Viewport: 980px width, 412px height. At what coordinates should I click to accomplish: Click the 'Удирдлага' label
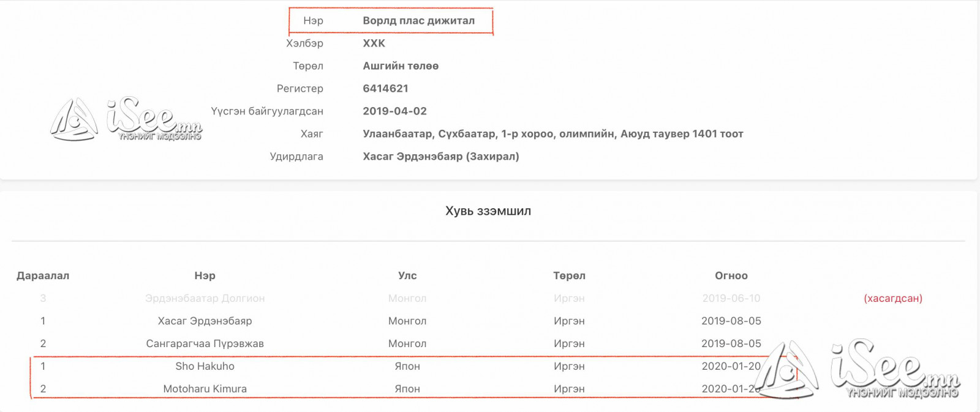coord(296,157)
